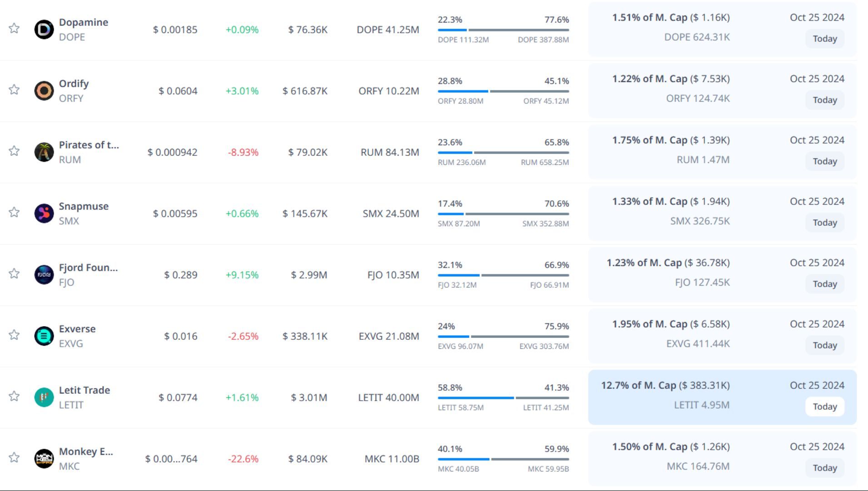Screen dimensions: 868x491
Task: Toggle favorite star for Ordify
Action: [x=14, y=89]
